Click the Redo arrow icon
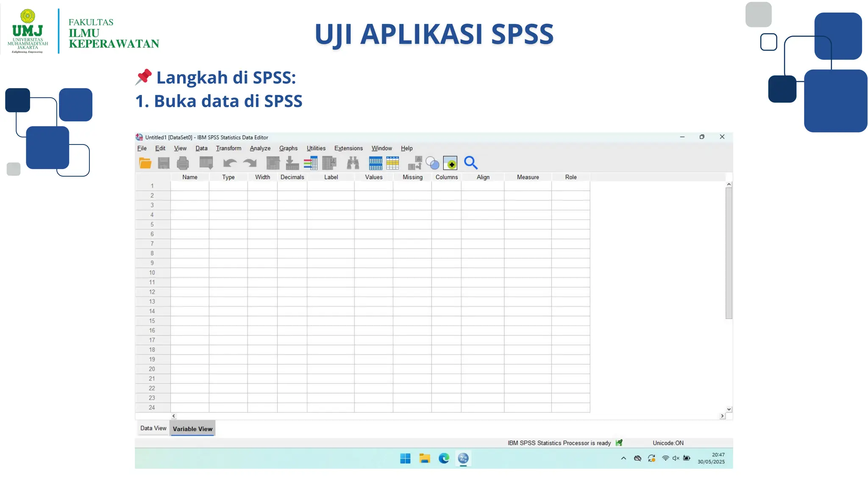Image resolution: width=868 pixels, height=488 pixels. coord(250,163)
